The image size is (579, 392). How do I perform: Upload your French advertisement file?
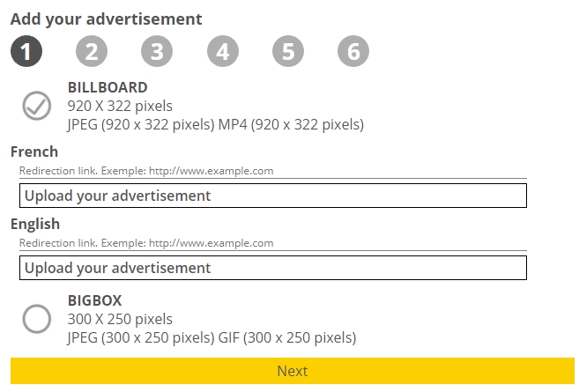[x=272, y=196]
